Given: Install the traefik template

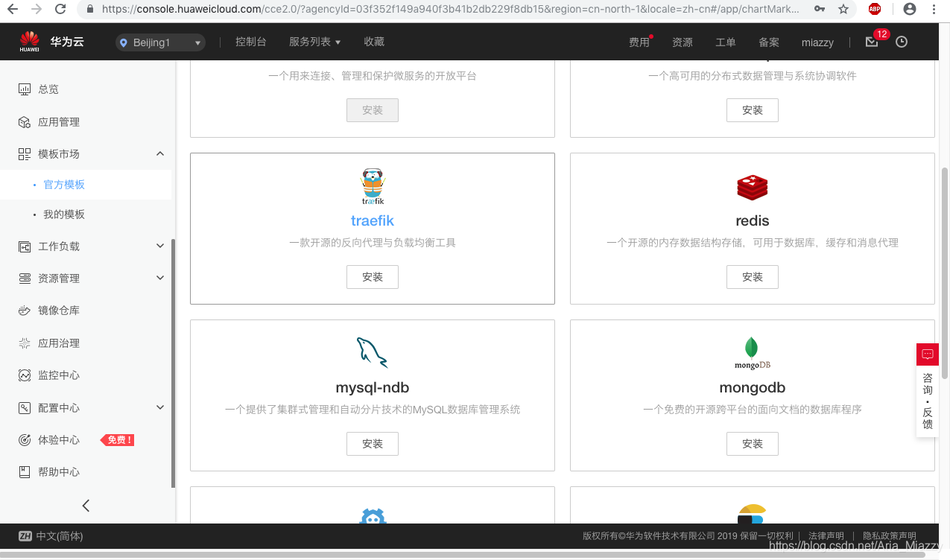Looking at the screenshot, I should pyautogui.click(x=373, y=277).
